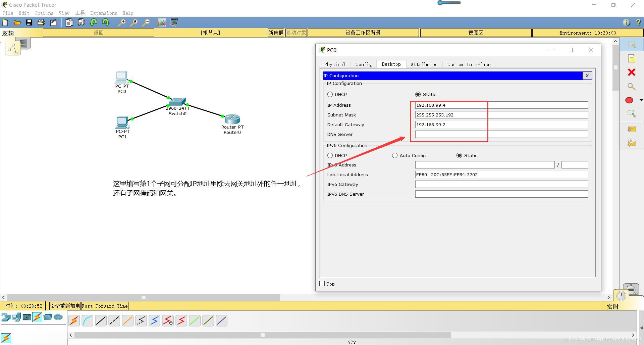Select the Place Note tool

pos(632,59)
